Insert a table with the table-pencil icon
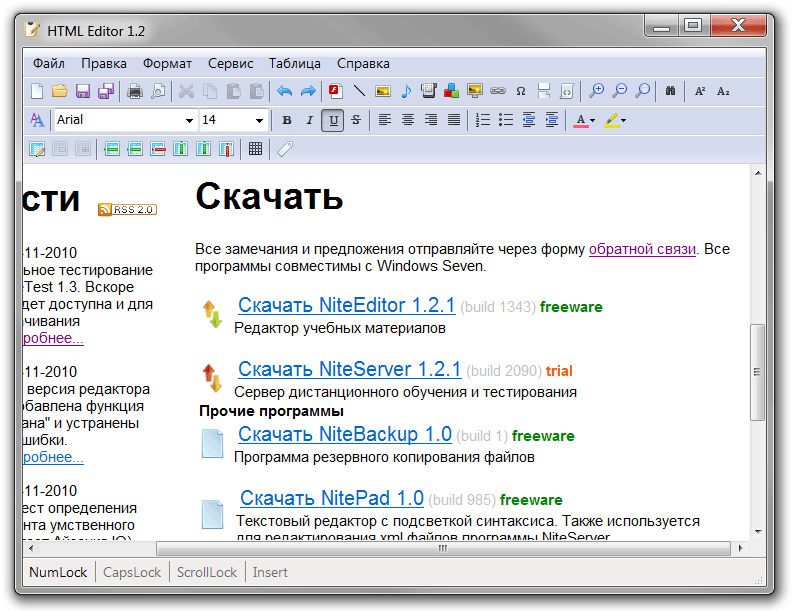Viewport: 792px width, 611px height. click(37, 149)
